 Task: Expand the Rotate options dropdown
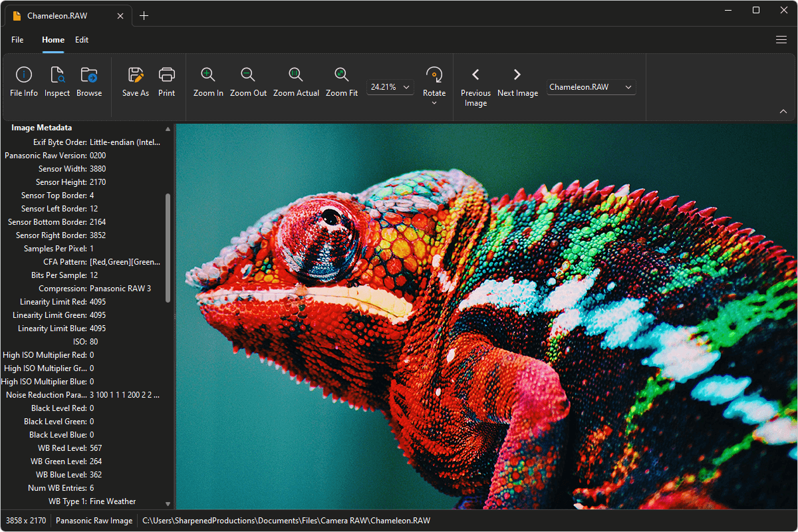(434, 103)
